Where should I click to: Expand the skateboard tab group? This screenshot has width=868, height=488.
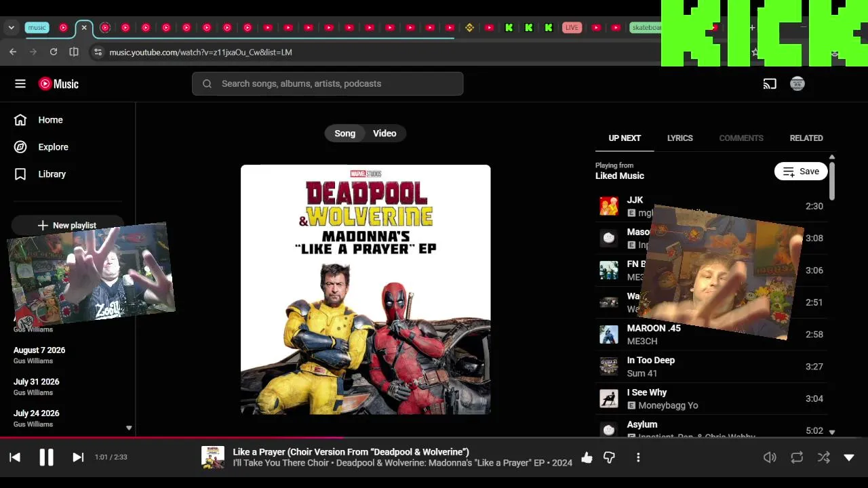[x=645, y=28]
